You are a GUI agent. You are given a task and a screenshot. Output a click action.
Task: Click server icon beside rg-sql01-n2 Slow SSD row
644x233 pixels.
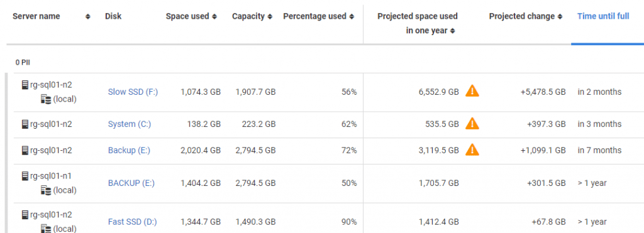[25, 85]
